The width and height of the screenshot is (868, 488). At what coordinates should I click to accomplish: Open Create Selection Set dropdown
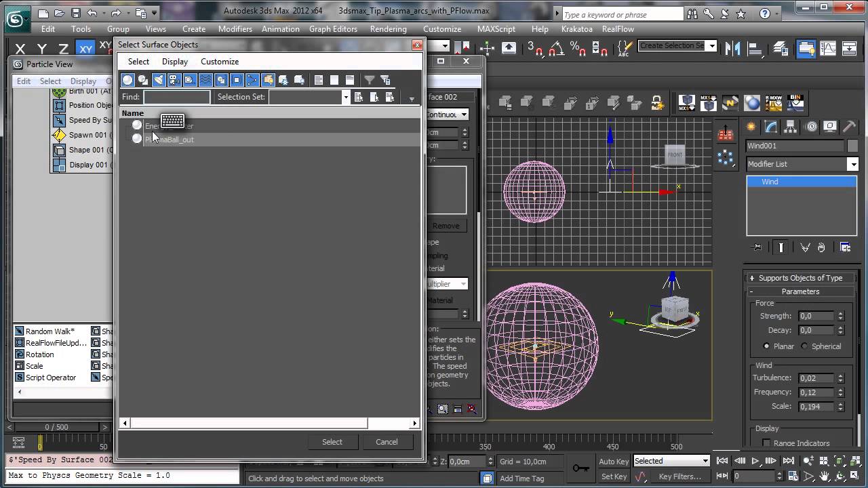tap(711, 46)
